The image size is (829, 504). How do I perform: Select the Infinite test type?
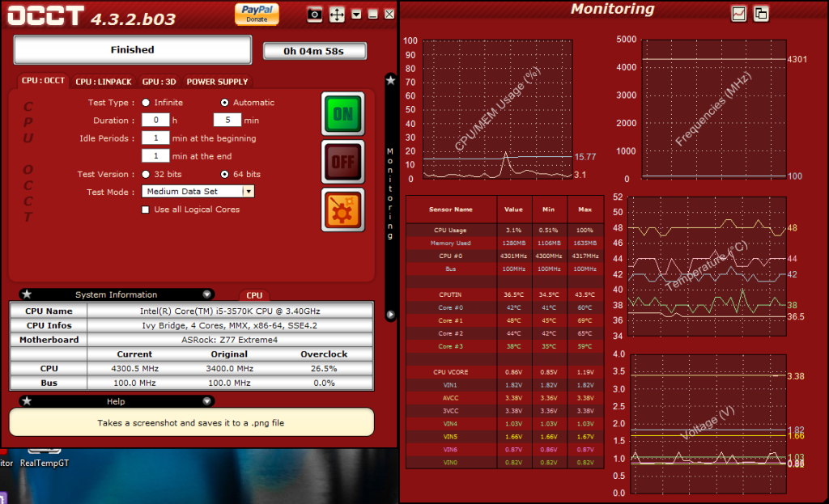point(146,103)
